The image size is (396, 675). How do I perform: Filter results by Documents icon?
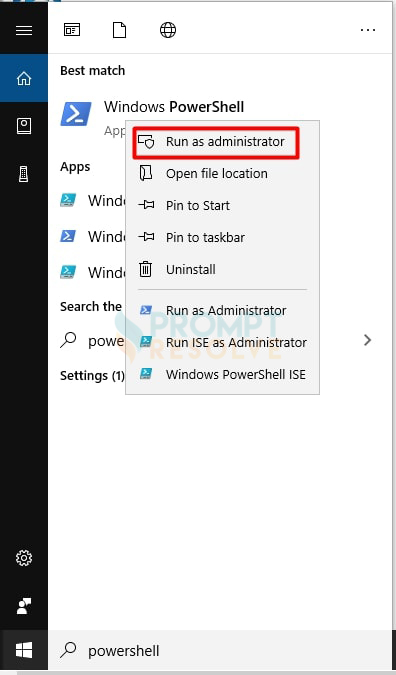tap(119, 30)
